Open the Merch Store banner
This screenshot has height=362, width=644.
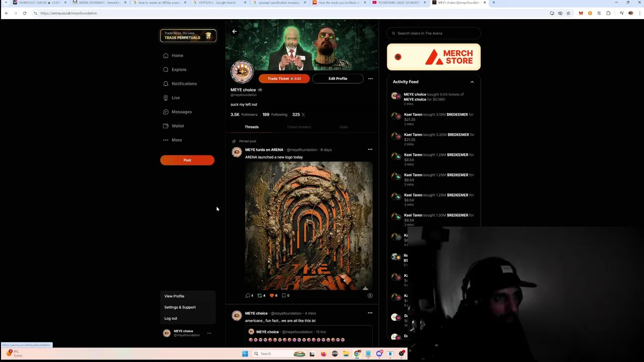tap(434, 57)
